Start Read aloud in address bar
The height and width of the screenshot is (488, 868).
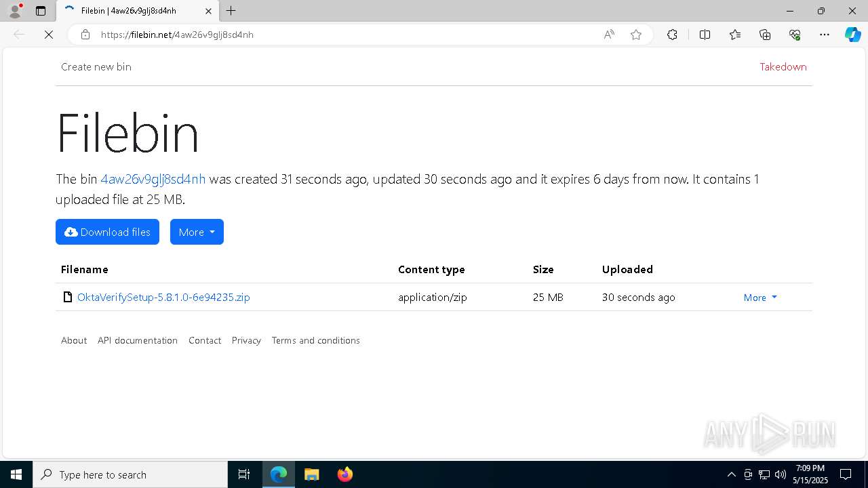pos(609,35)
